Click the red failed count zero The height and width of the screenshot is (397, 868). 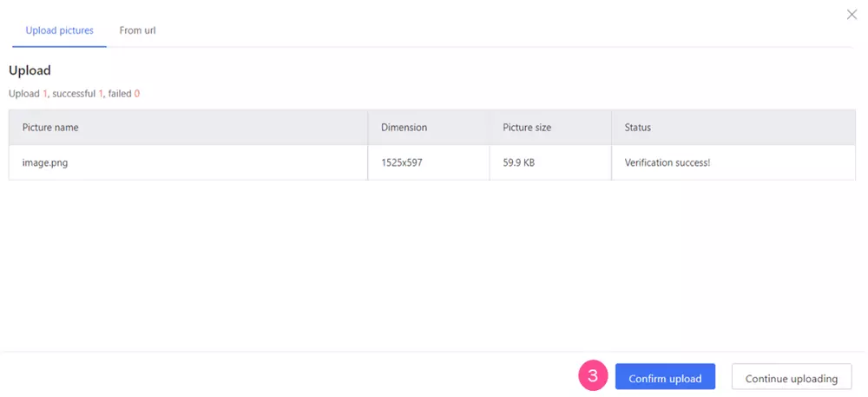click(136, 93)
